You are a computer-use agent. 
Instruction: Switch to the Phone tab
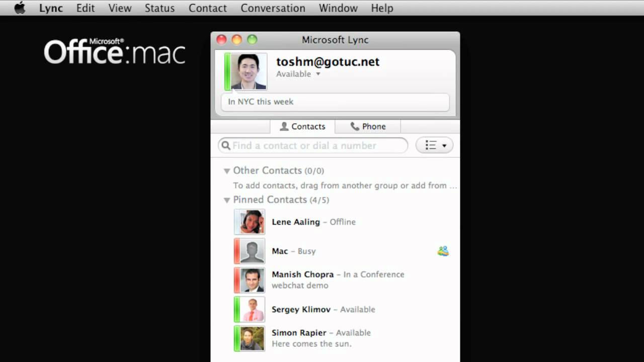(368, 126)
